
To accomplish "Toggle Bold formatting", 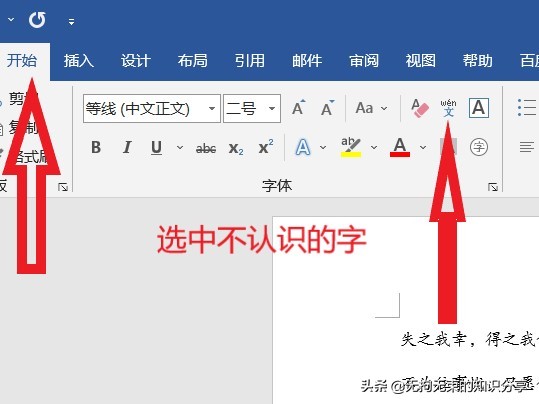I will (96, 148).
